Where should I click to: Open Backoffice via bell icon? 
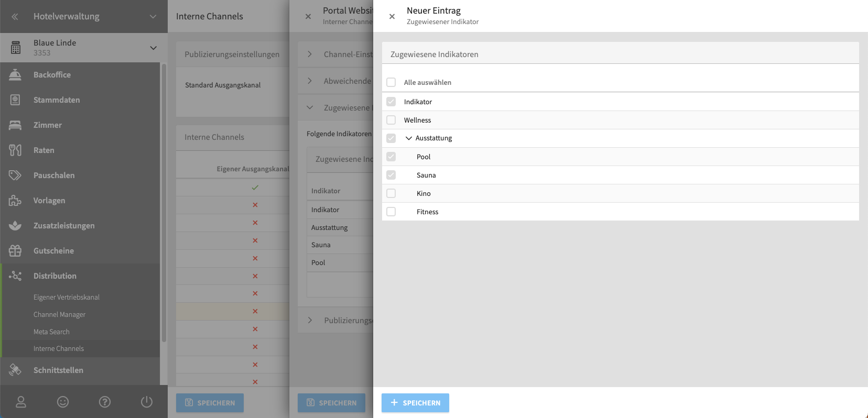15,75
